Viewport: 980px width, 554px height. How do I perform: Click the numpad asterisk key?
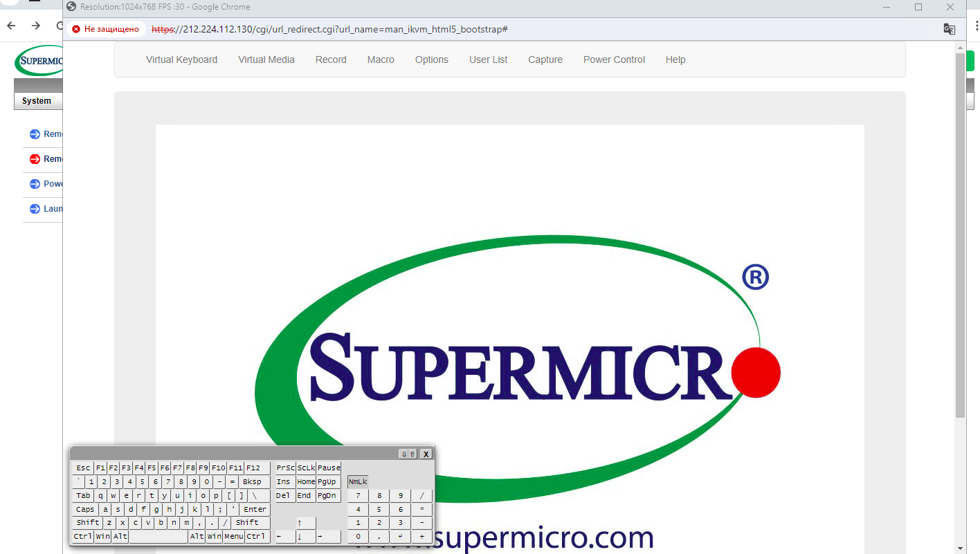(421, 509)
